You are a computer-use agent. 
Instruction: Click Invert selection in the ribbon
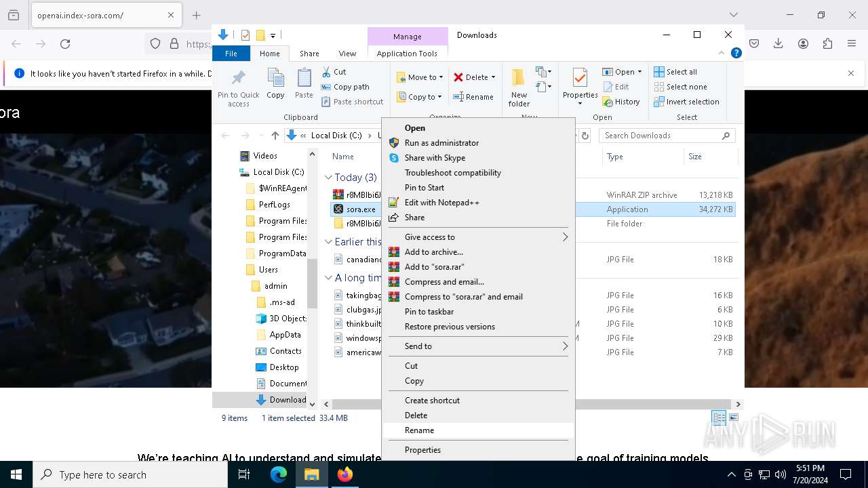point(686,102)
